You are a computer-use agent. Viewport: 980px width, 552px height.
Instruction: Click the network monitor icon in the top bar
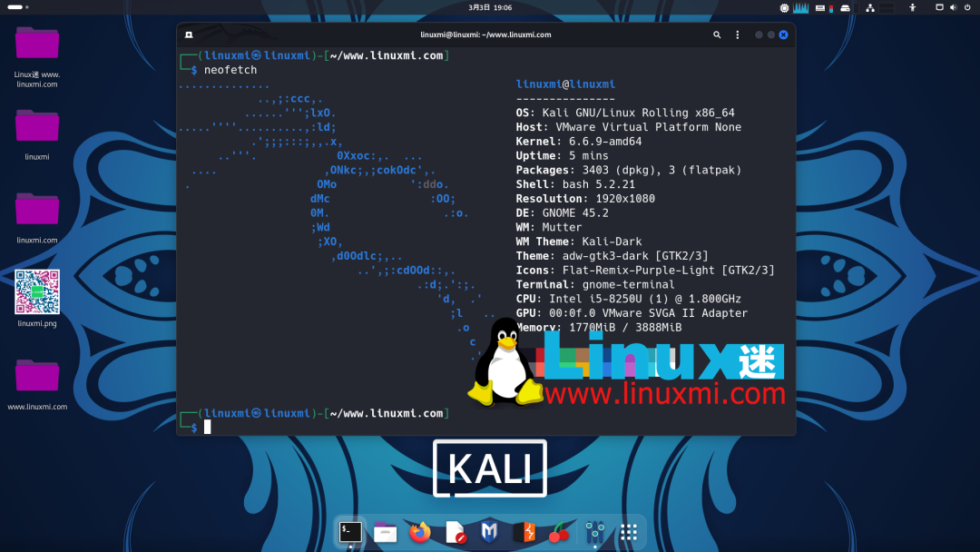click(870, 8)
